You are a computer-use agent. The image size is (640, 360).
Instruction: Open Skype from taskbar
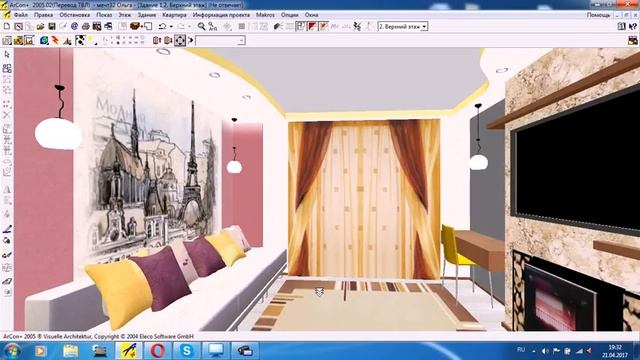tap(187, 351)
